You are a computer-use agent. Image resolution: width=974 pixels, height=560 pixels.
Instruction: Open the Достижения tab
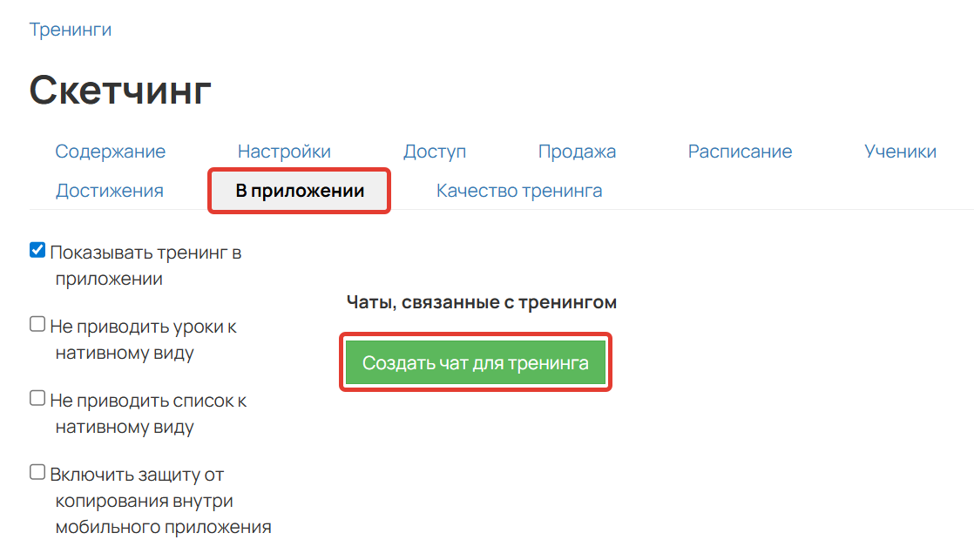[109, 190]
